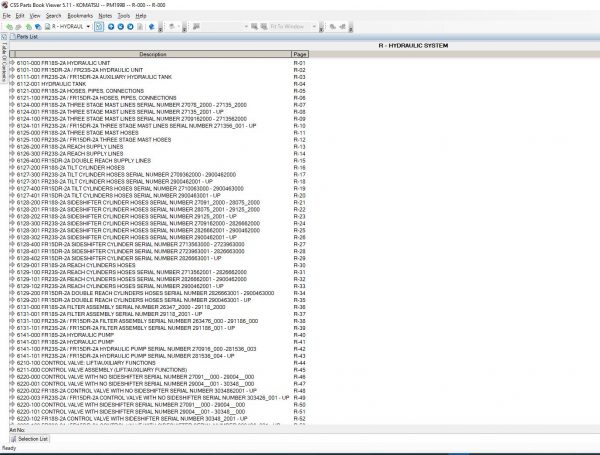Screen dimensions: 600x455
Task: Open the Edit menu
Action: pos(20,16)
